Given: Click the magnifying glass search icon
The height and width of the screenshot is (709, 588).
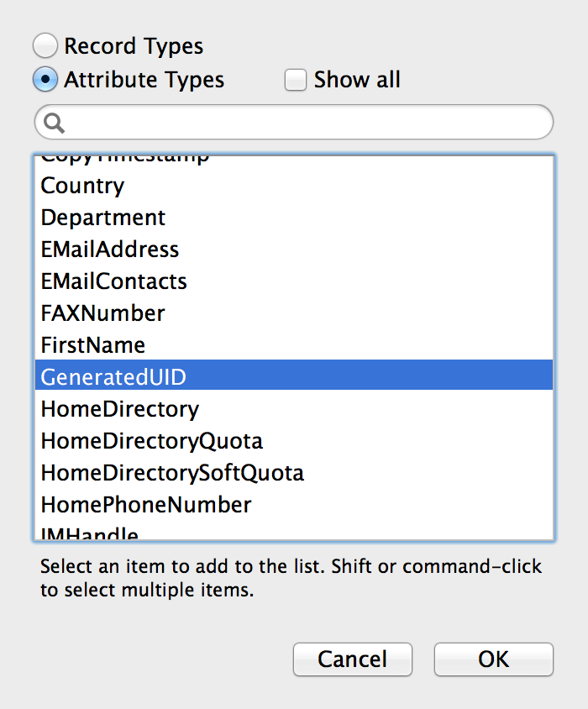Looking at the screenshot, I should 55,123.
